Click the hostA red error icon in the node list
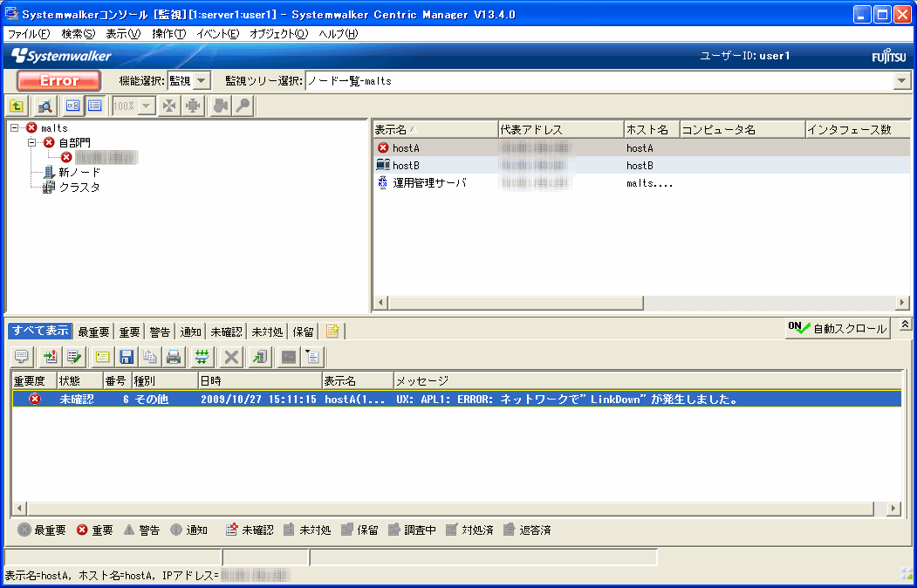Screen dimensions: 917x588 point(383,148)
